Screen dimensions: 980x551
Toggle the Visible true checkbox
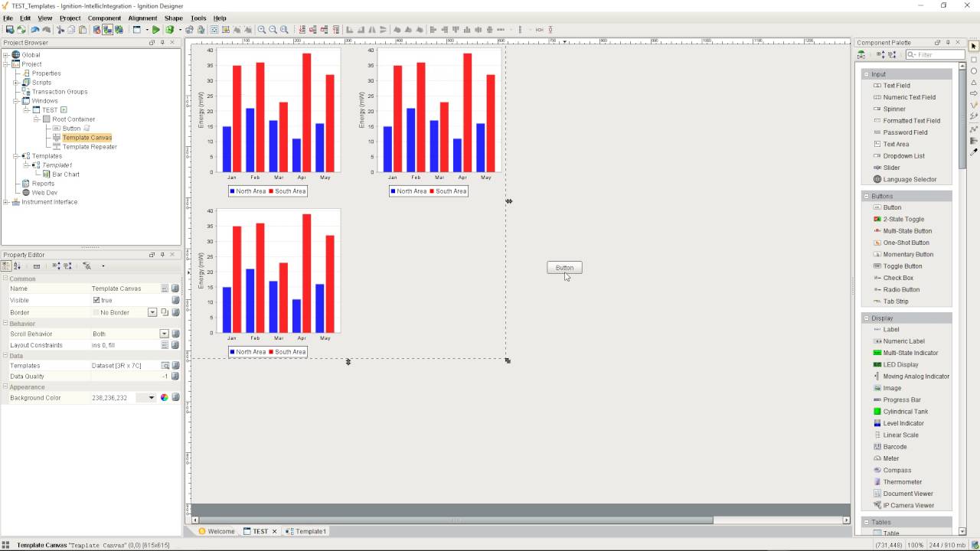coord(96,300)
